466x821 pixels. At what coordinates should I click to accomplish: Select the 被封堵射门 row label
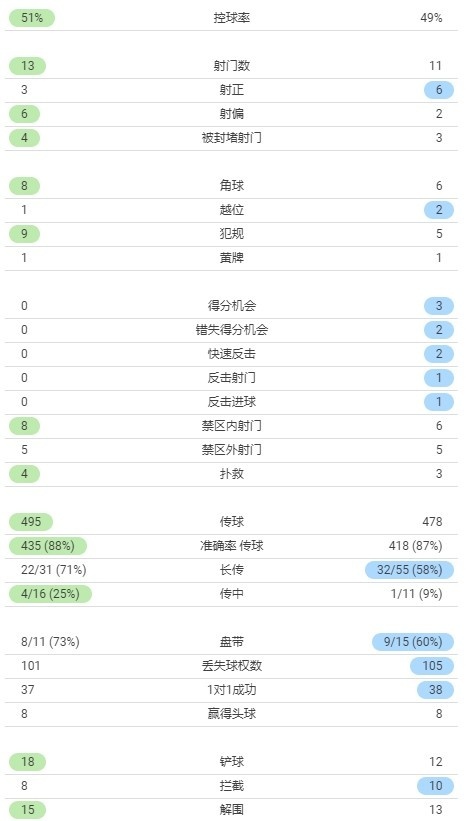[231, 138]
